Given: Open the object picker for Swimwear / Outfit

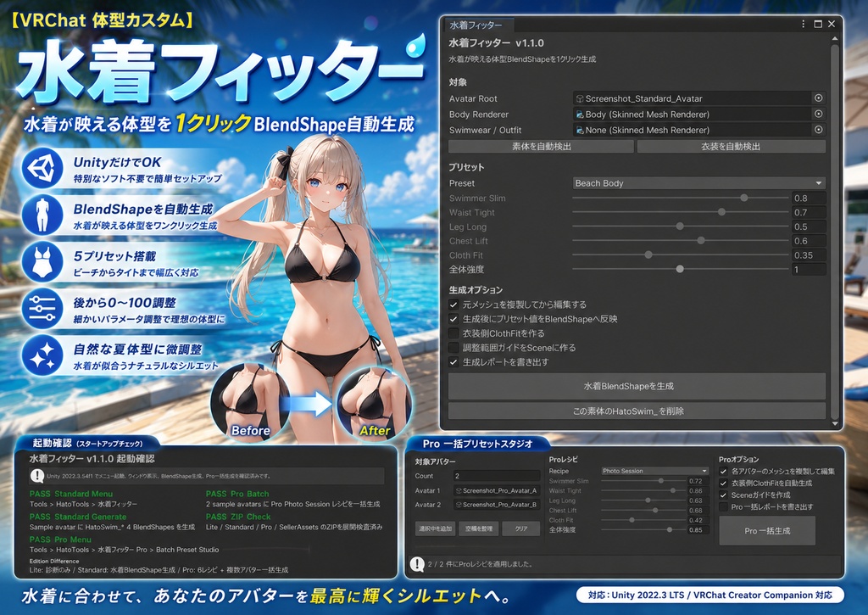Looking at the screenshot, I should point(818,130).
